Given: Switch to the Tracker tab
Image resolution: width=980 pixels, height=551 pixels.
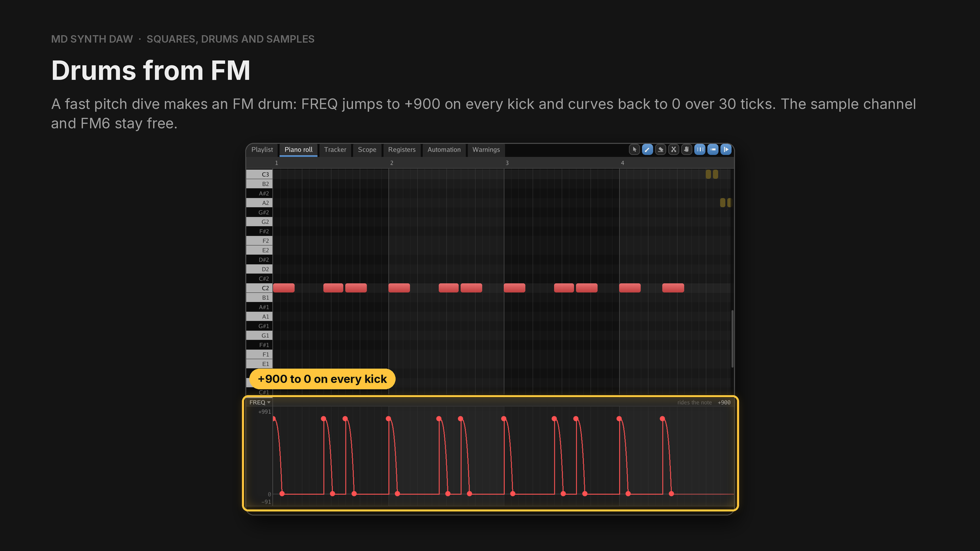Looking at the screenshot, I should click(x=335, y=149).
